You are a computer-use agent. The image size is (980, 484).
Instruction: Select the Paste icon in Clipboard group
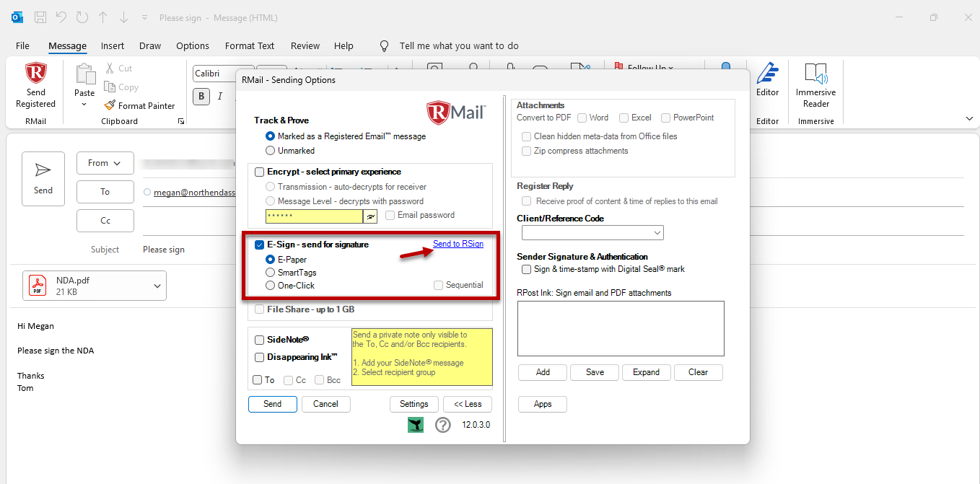pos(84,76)
